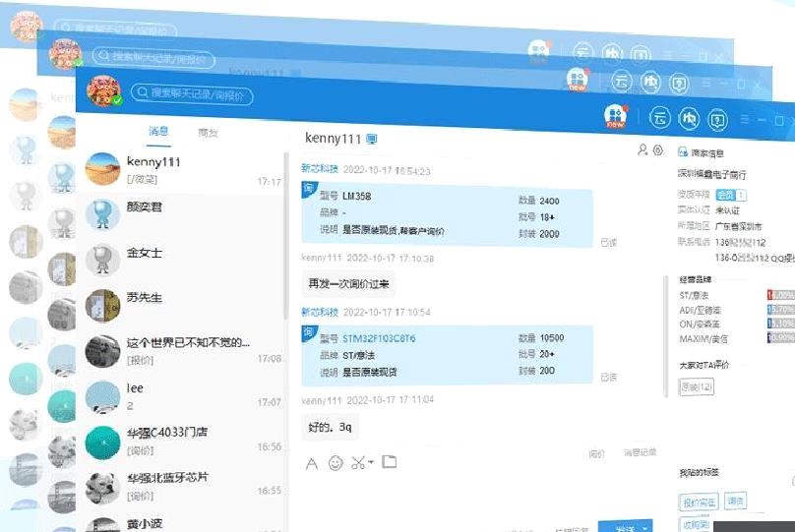Viewport: 795px width, 532px height.
Task: Select the scissors screenshot tool
Action: [x=358, y=462]
